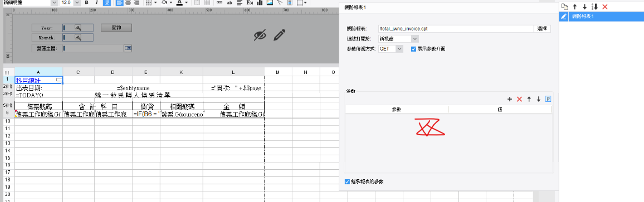Select the 統一發票轉入傳票清單 title cell
Image resolution: width=644 pixels, height=202 pixels.
(x=133, y=95)
